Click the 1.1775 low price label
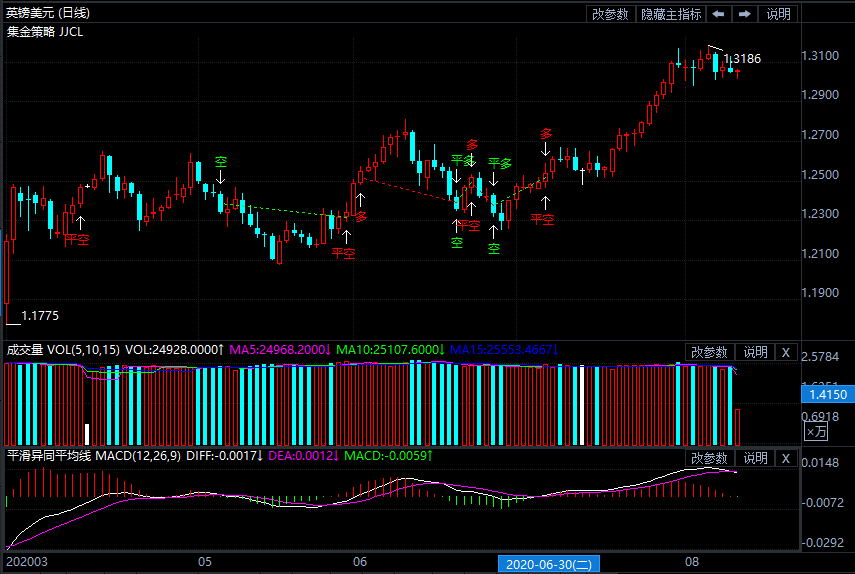 coord(41,315)
